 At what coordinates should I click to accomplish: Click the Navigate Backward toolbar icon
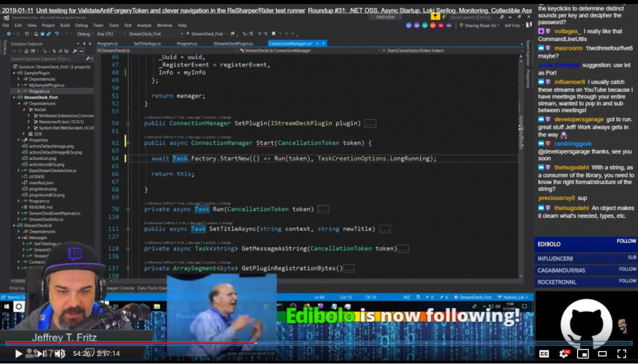(x=9, y=34)
